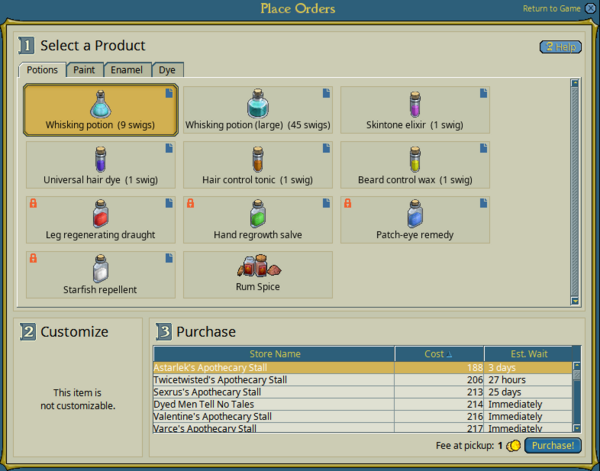Switch to the Paint tab
The image size is (600, 471).
(84, 70)
